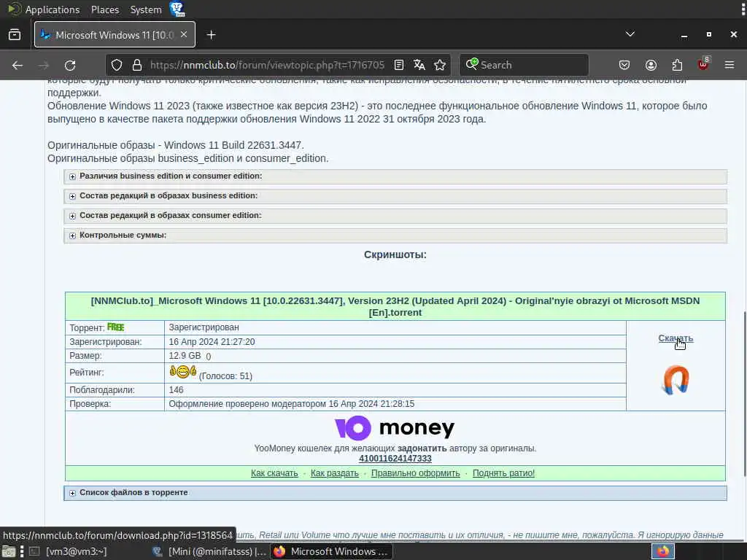Open the Places menu
Viewport: 747px width, 560px height.
(105, 9)
